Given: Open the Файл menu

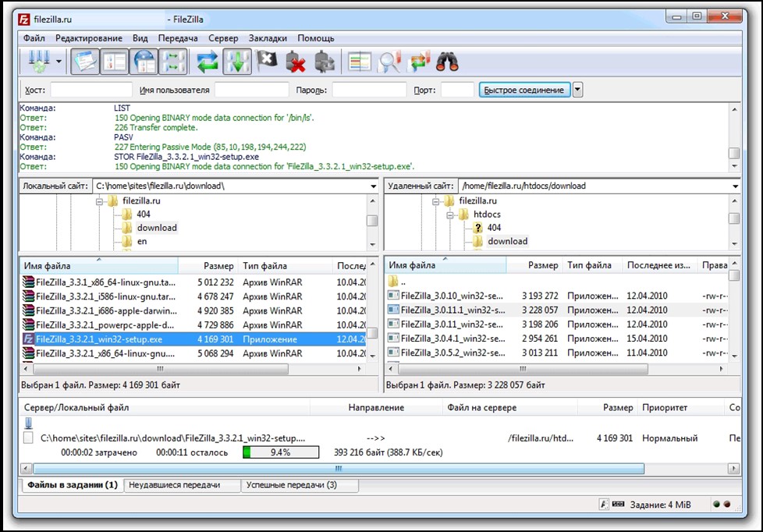Looking at the screenshot, I should point(34,38).
